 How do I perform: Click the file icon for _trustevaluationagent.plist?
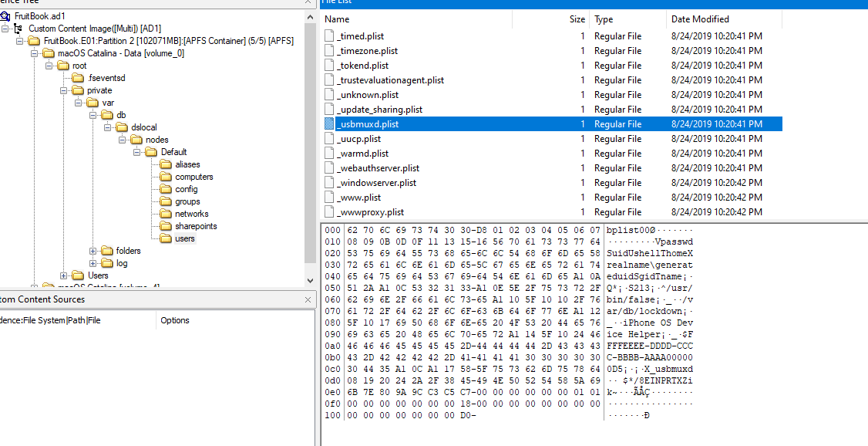click(329, 80)
